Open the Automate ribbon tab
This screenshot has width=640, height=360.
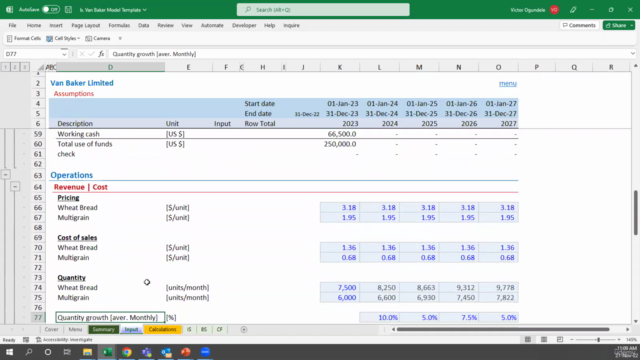pyautogui.click(x=212, y=25)
